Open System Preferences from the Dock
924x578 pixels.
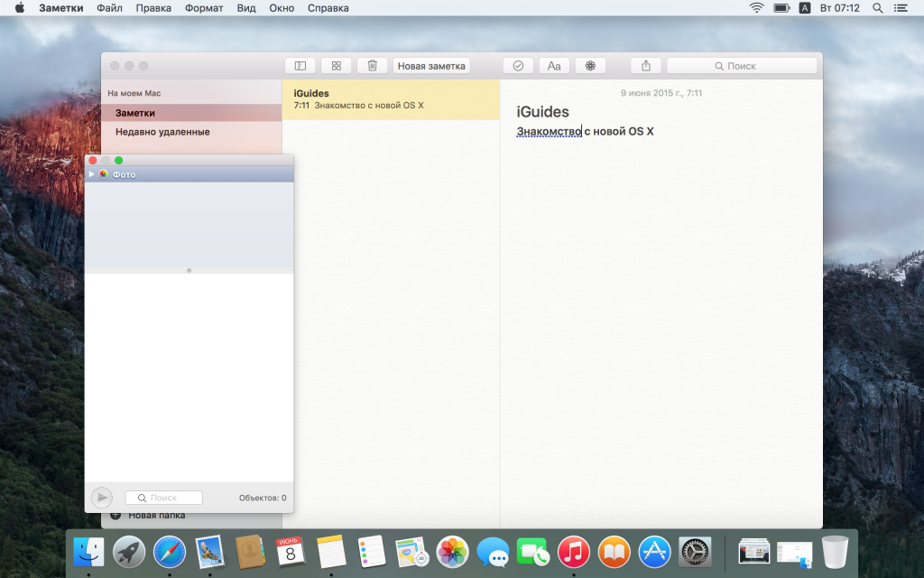tap(695, 552)
